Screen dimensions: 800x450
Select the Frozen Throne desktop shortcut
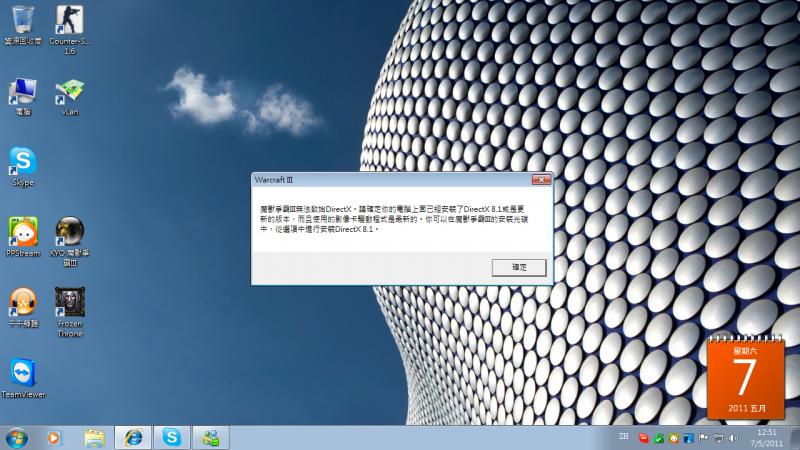pyautogui.click(x=70, y=312)
